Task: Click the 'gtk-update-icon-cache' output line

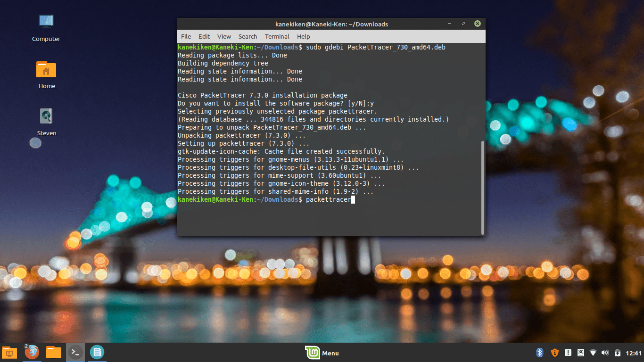Action: 281,151
